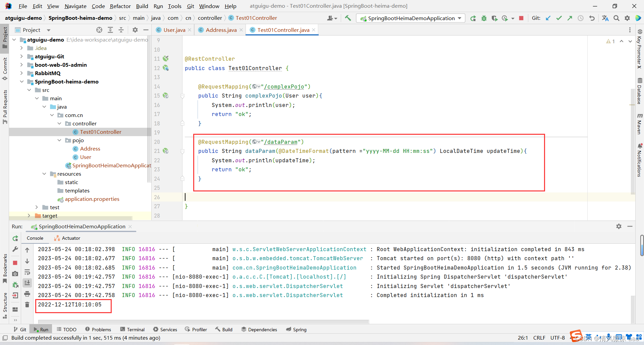Open the Terminal tool window

(132, 330)
